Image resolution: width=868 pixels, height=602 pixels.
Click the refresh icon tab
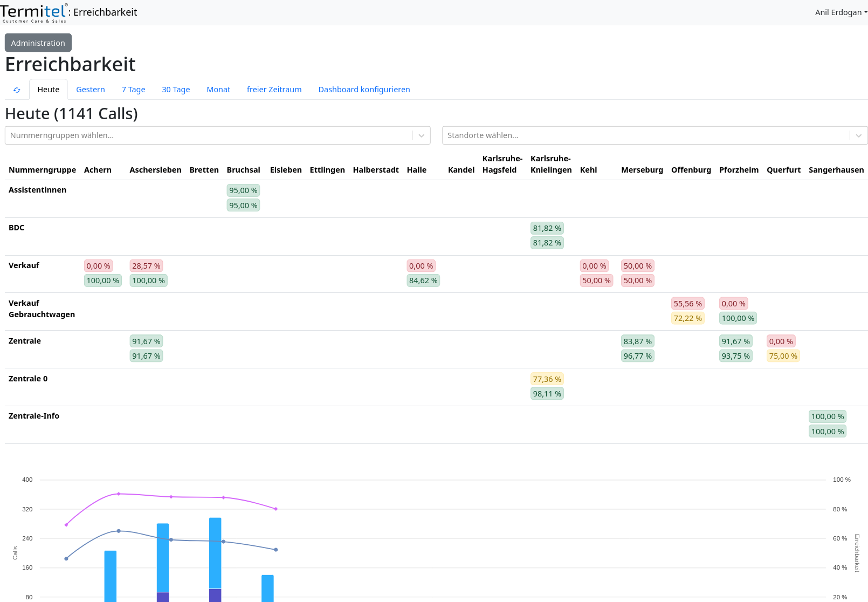[17, 90]
